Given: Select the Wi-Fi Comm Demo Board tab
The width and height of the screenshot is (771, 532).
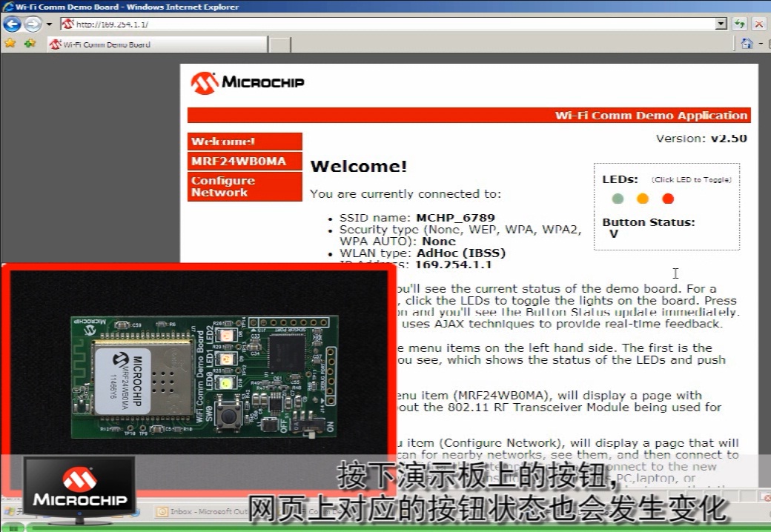Looking at the screenshot, I should [x=157, y=44].
